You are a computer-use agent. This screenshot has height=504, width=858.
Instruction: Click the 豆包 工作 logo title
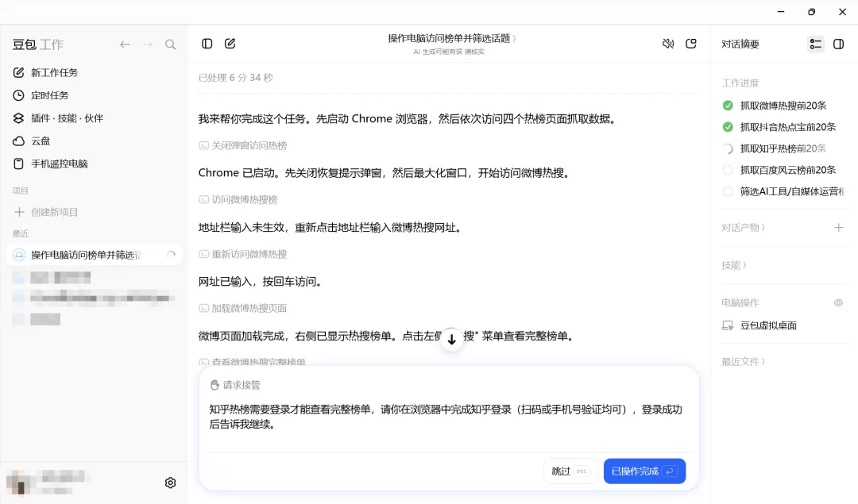pyautogui.click(x=38, y=44)
